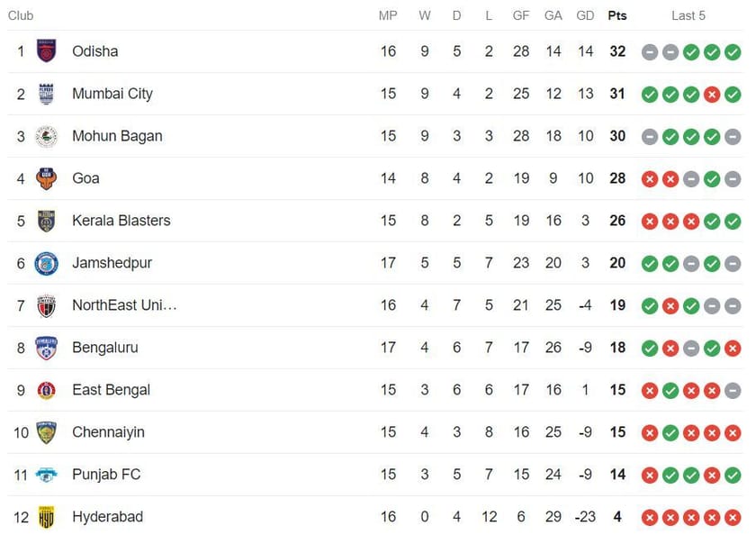Click the Kerala Blasters club crest
756x535 pixels.
46,221
